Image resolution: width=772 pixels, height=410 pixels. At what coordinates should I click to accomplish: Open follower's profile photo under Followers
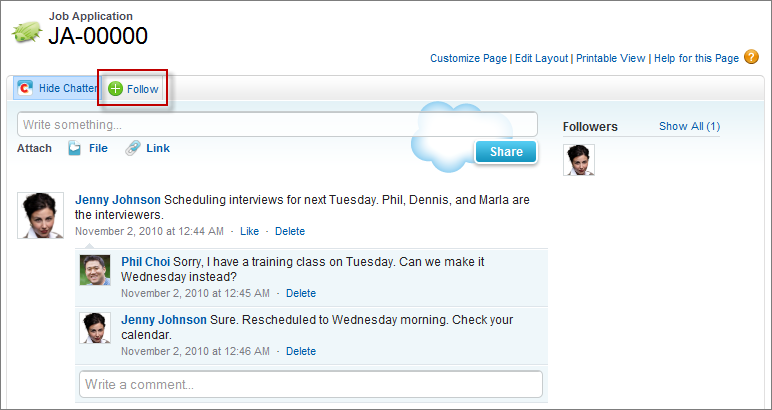[579, 160]
